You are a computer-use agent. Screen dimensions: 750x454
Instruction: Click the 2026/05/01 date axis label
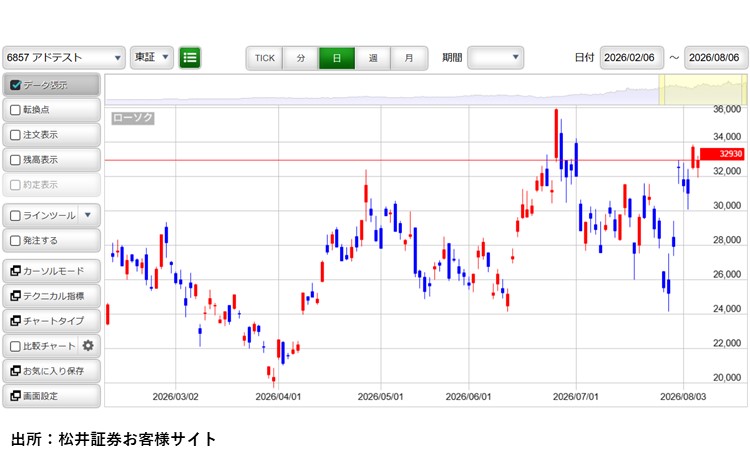point(380,397)
